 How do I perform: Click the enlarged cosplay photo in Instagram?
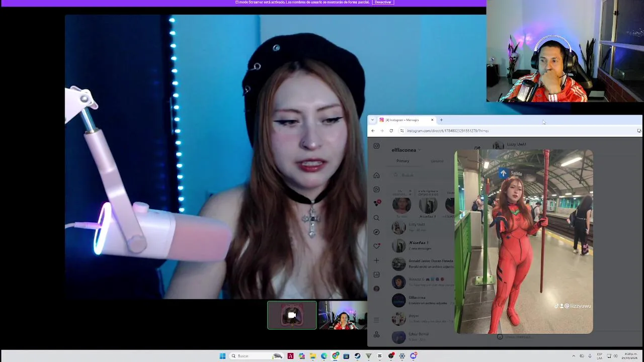pyautogui.click(x=524, y=241)
